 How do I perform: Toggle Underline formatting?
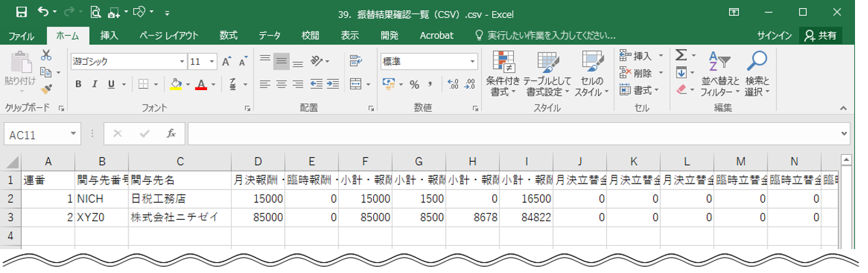[x=111, y=85]
